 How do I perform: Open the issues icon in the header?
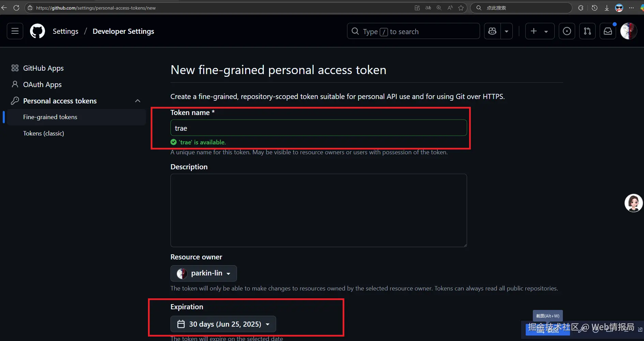[x=567, y=31]
